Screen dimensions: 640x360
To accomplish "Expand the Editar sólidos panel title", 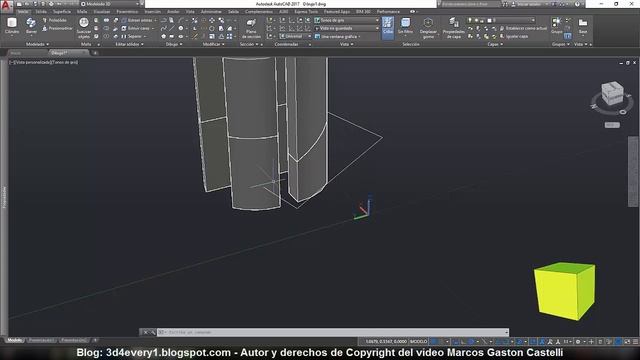I will click(x=129, y=44).
